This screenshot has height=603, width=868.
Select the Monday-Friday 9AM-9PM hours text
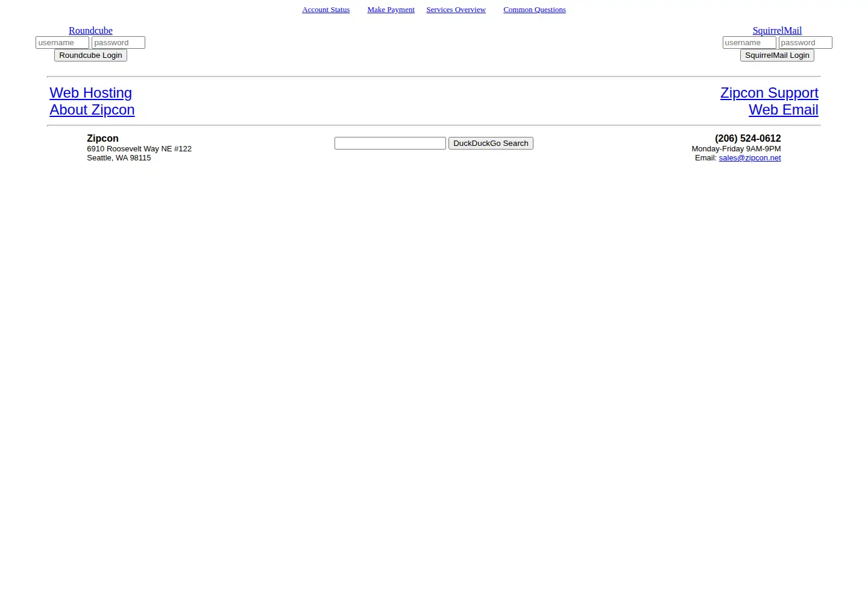[736, 149]
